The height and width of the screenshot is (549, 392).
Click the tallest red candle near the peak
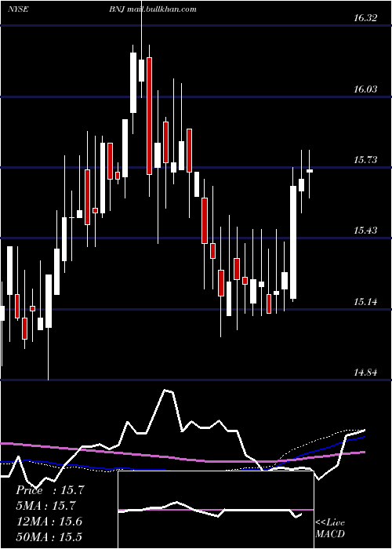pyautogui.click(x=150, y=116)
